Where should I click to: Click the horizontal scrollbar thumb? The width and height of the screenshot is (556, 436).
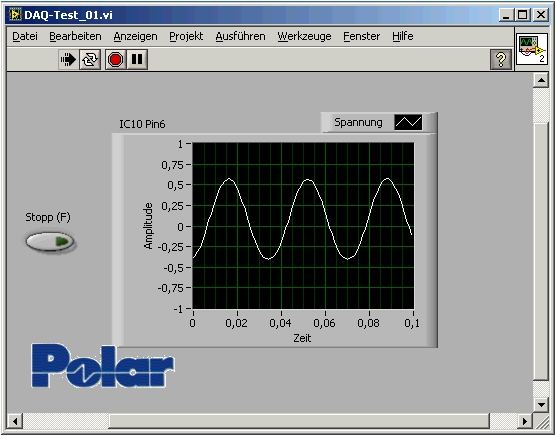(299, 421)
